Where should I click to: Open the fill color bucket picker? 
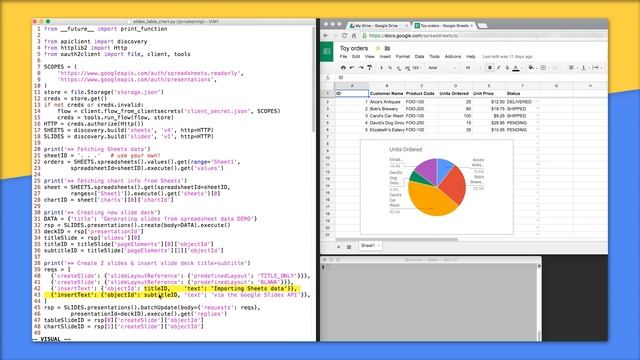point(531,68)
